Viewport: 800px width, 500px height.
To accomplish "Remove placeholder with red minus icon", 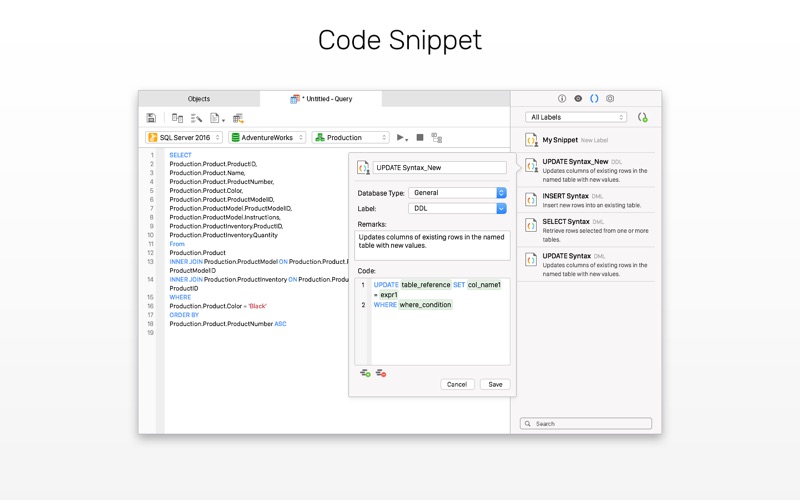I will 381,373.
